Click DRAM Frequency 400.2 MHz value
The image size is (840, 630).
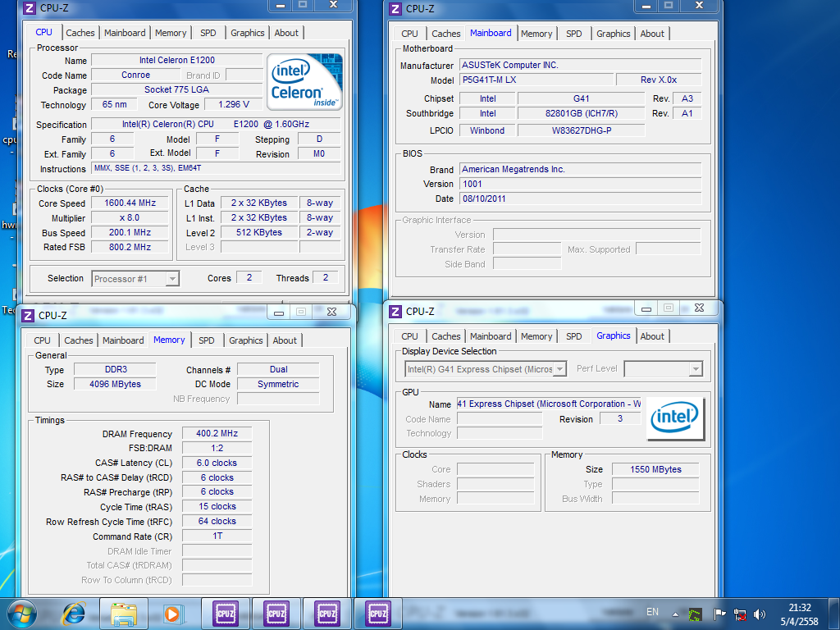click(217, 433)
